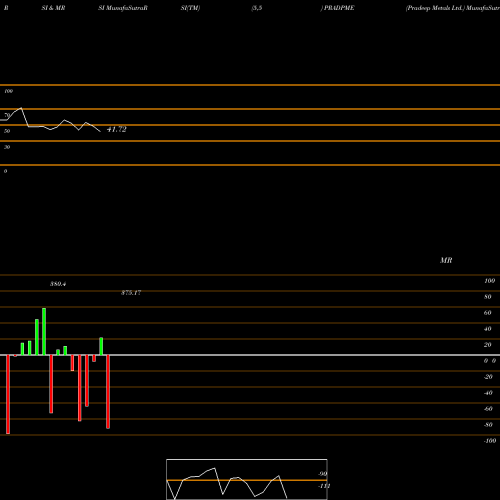This screenshot has height=500, width=500.
Task: Select the 889.4 price label
Action: (x=58, y=284)
